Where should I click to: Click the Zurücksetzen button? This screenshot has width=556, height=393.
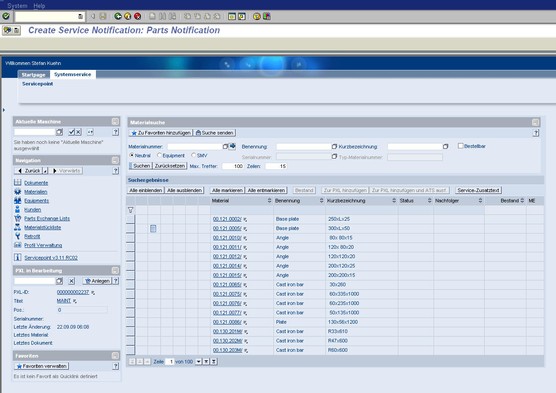[170, 166]
